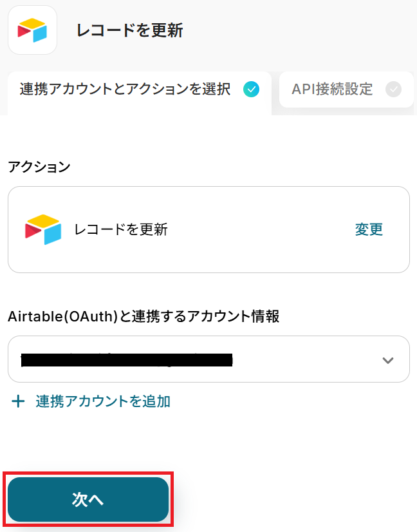Click the blue completed checkmark icon

pos(252,90)
